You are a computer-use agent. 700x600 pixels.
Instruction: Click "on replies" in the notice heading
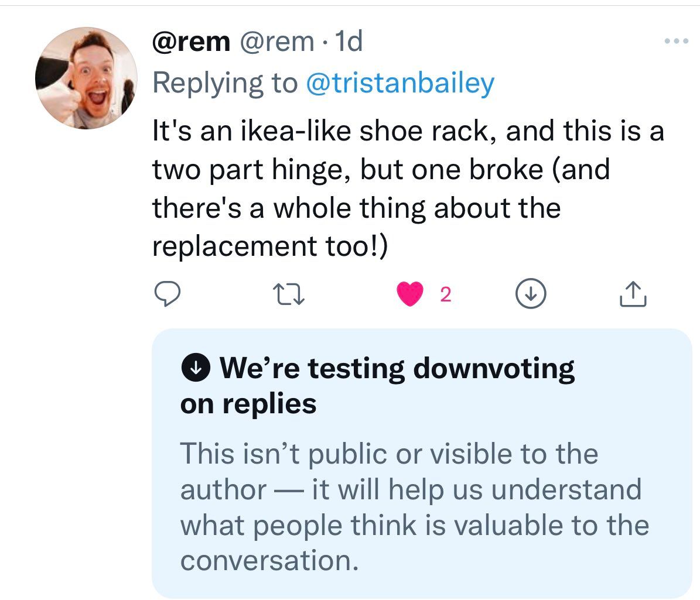tap(248, 404)
